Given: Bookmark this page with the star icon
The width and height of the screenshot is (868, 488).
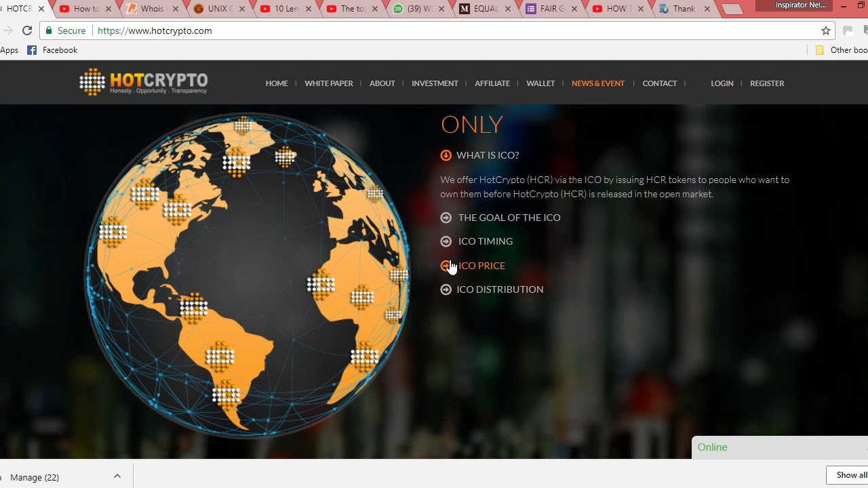Looking at the screenshot, I should tap(826, 30).
